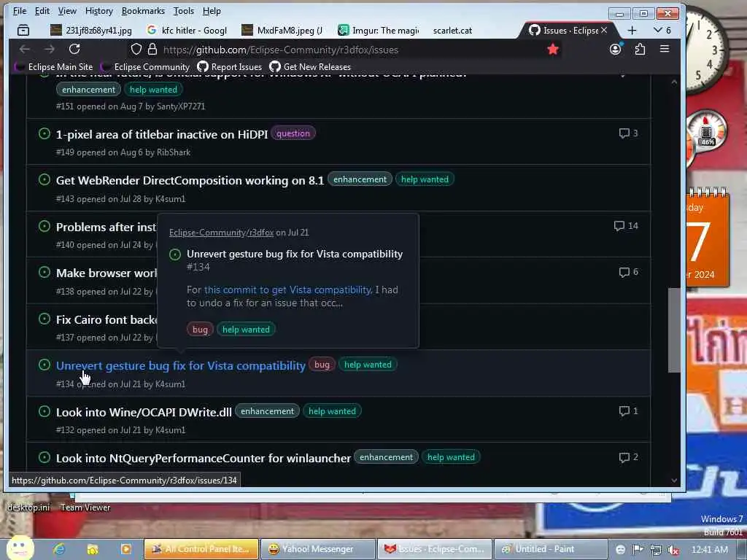Viewport: 747px width, 560px height.
Task: Switch to the Imgur tab
Action: click(x=379, y=31)
